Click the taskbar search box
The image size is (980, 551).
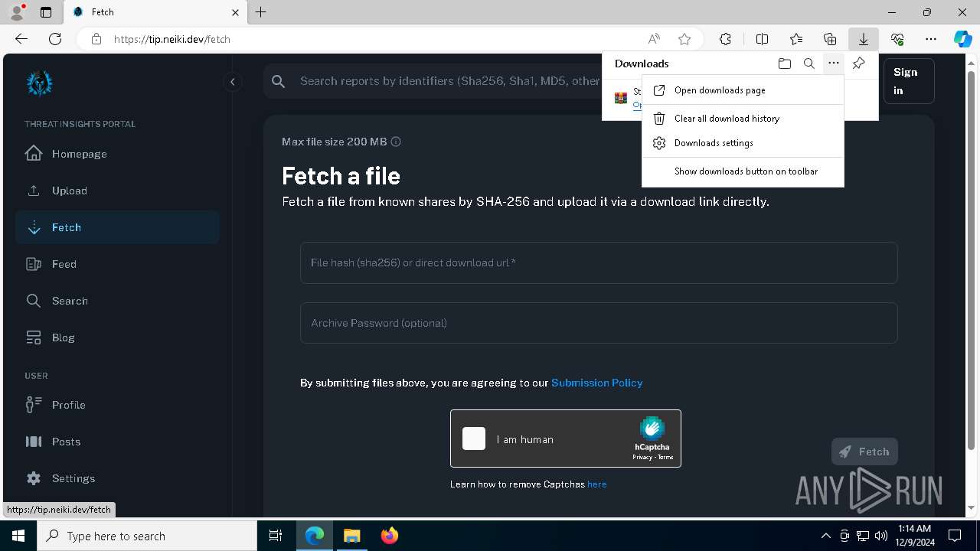coord(147,536)
